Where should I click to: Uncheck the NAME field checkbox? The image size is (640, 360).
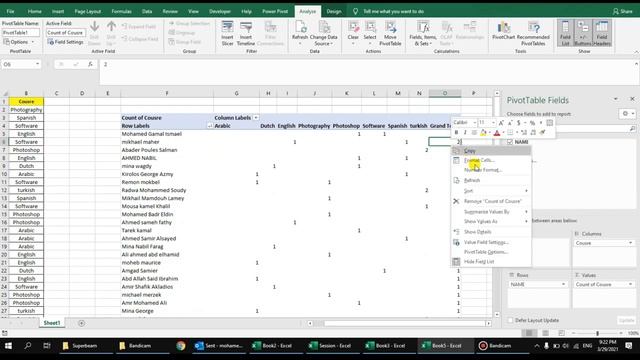[510, 142]
